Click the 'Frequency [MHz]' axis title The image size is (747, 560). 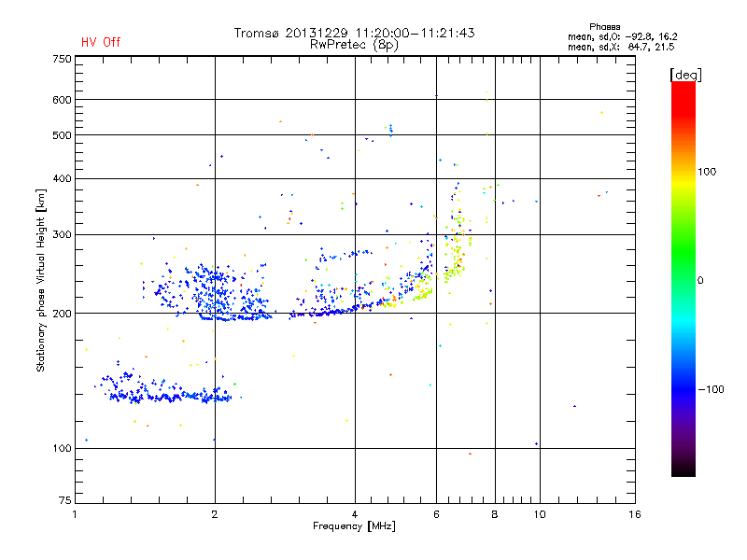(354, 526)
